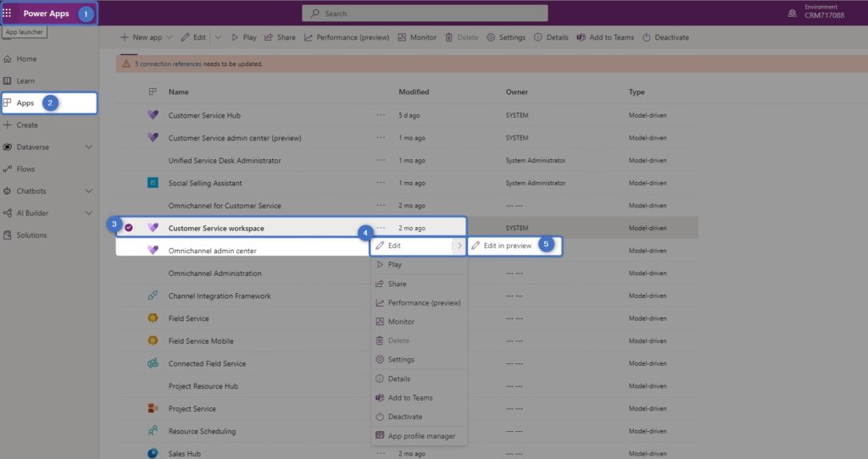Click Play in the command bar
The image size is (868, 459).
[x=243, y=37]
